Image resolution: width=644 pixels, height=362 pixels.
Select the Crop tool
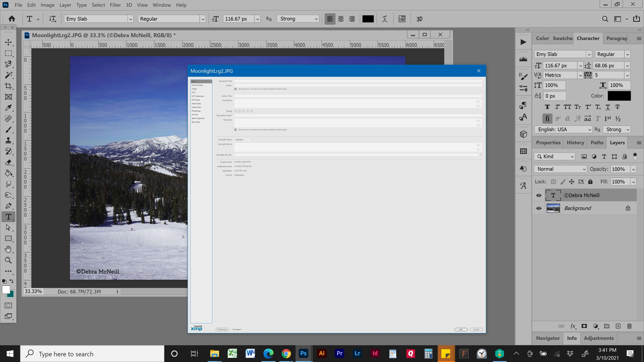pos(8,86)
